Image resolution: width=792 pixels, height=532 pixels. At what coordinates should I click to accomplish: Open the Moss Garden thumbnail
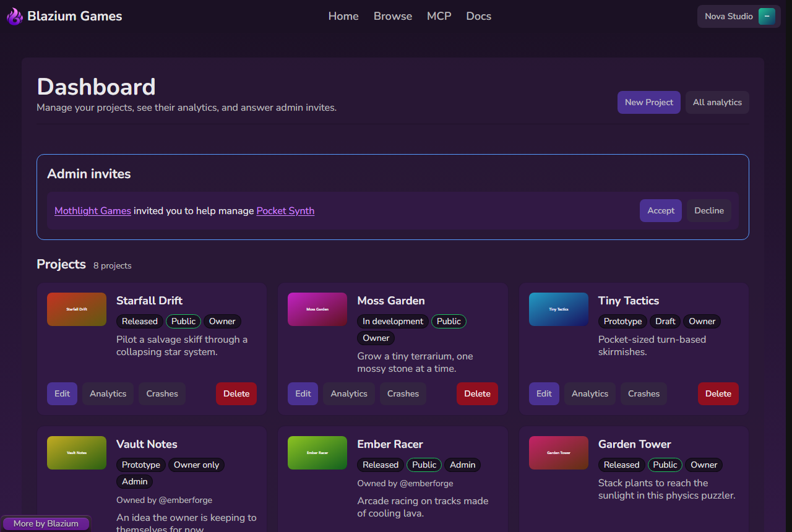[317, 309]
